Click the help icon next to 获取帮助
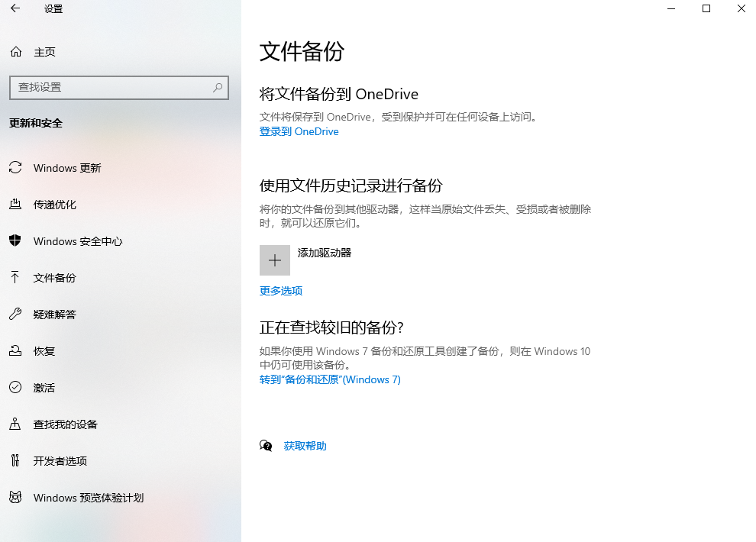This screenshot has height=542, width=756. (x=266, y=445)
